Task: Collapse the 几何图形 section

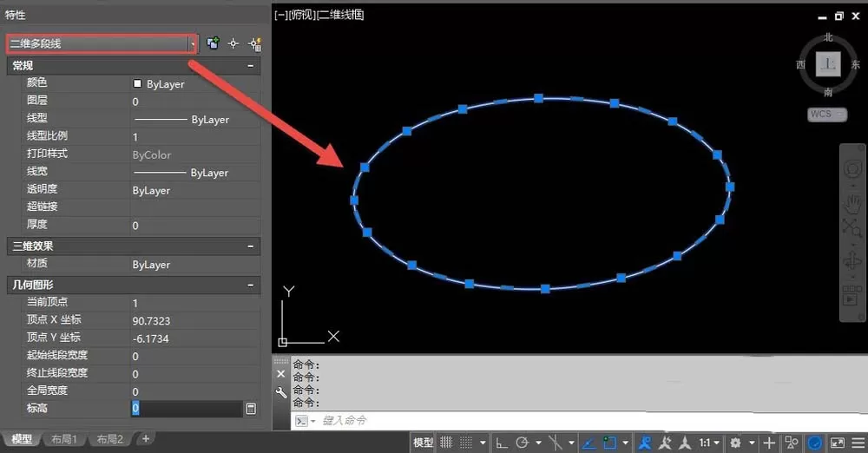Action: pyautogui.click(x=250, y=285)
